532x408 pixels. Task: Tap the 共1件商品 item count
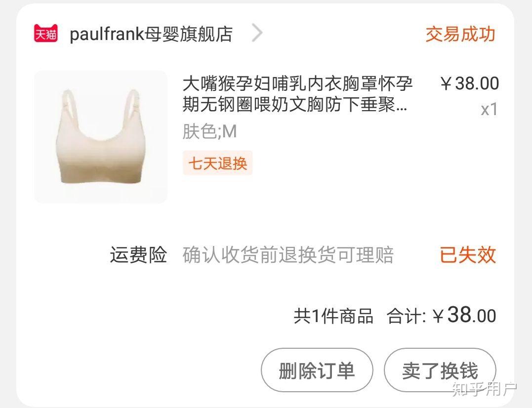[333, 316]
